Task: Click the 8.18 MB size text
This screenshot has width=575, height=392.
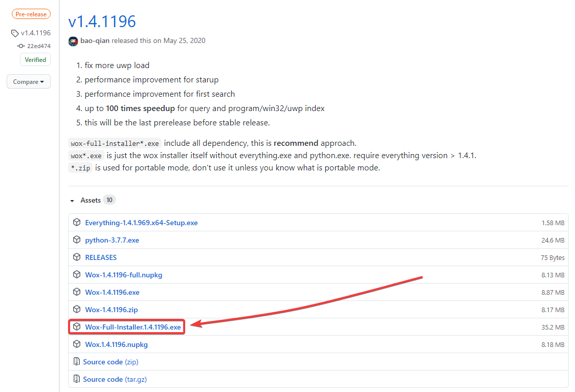Action: [552, 345]
